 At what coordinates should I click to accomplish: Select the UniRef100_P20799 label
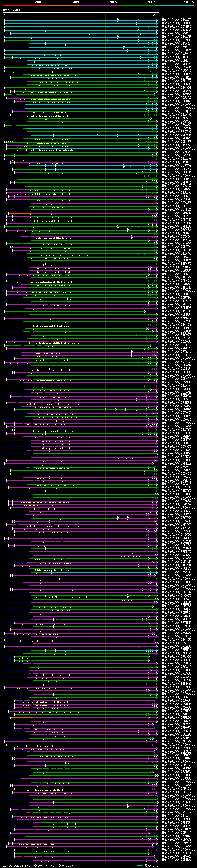[x=176, y=155]
